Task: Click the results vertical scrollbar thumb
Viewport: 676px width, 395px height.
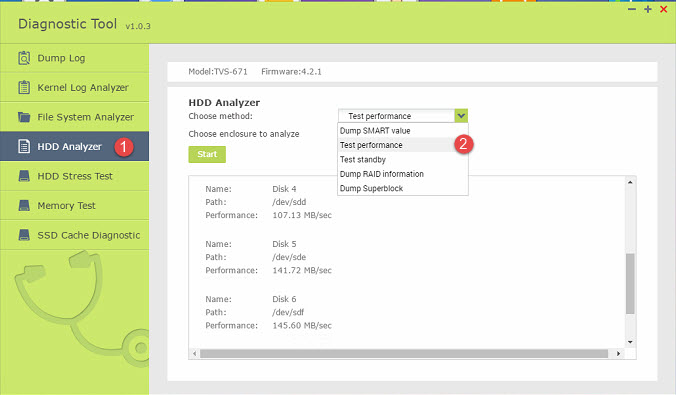Action: [x=630, y=284]
